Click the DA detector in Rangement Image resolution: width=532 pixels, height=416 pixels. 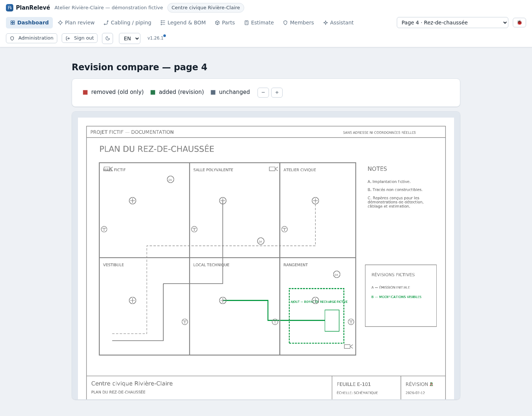pos(337,274)
